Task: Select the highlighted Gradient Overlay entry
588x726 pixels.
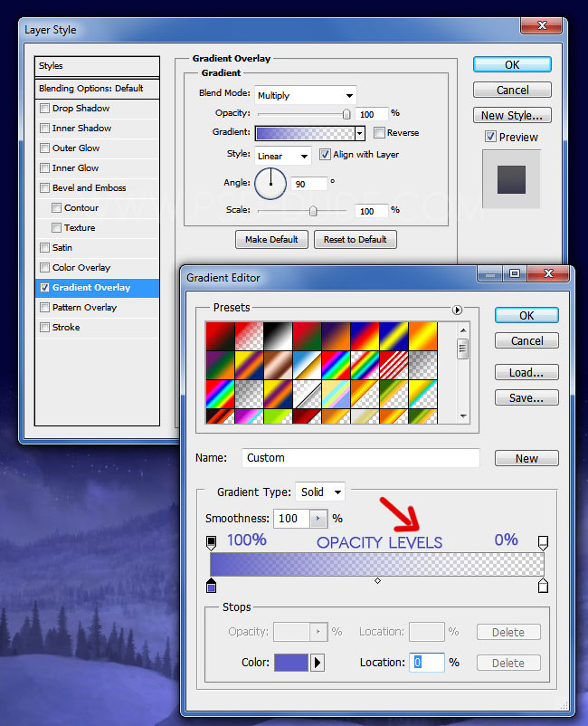Action: click(x=97, y=288)
